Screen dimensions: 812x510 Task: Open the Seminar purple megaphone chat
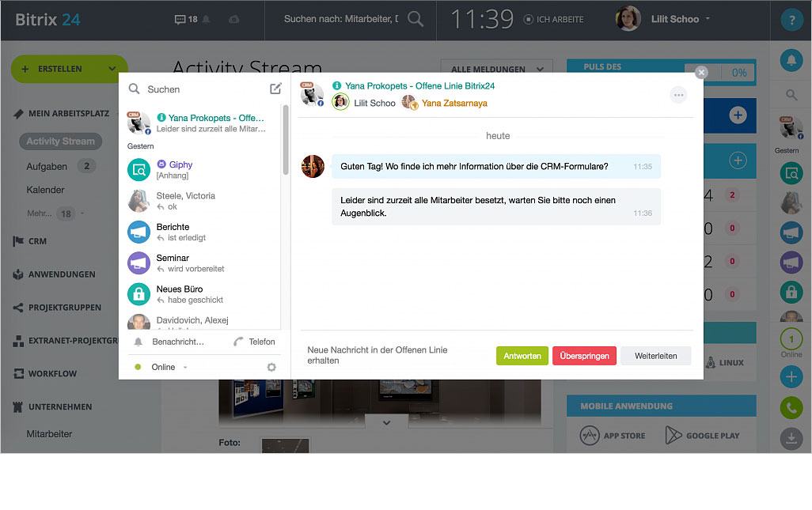tap(202, 263)
